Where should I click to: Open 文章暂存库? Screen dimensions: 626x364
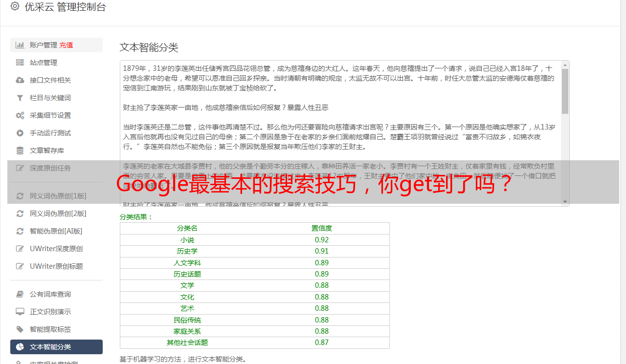(56, 150)
